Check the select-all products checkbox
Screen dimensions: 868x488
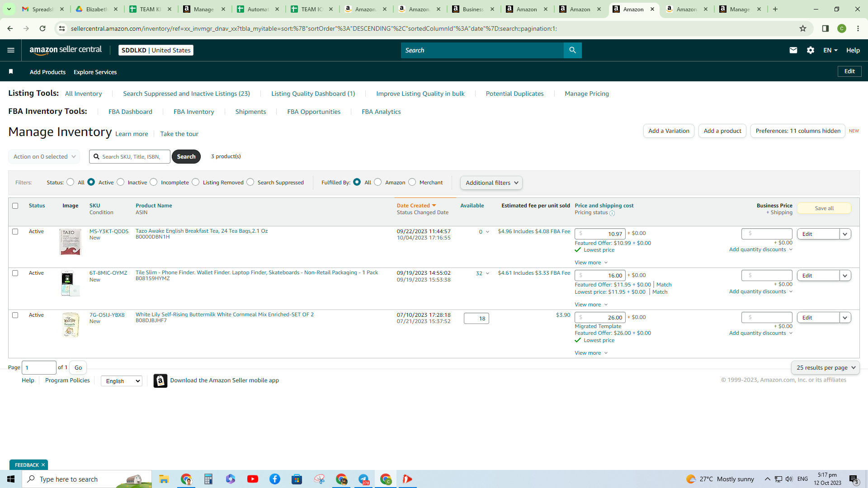click(x=15, y=206)
